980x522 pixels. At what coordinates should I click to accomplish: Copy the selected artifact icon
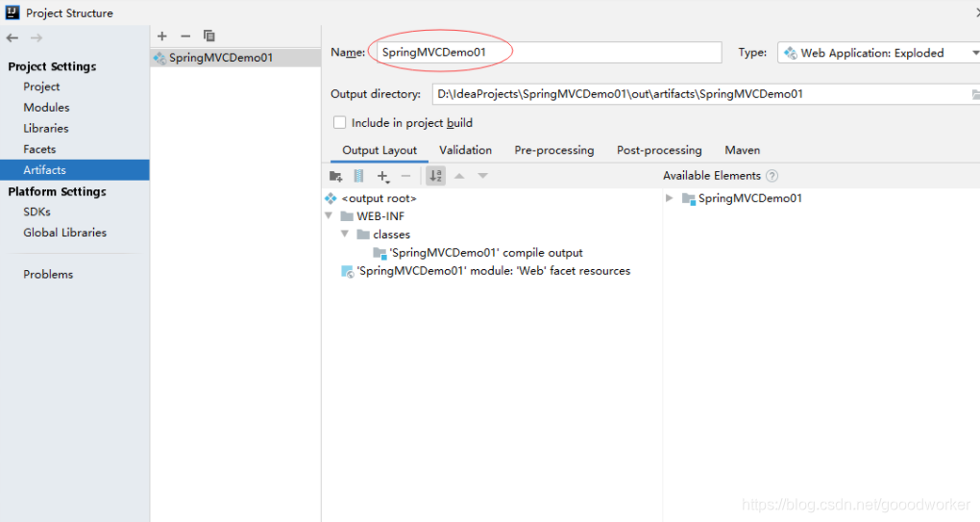[x=208, y=37]
